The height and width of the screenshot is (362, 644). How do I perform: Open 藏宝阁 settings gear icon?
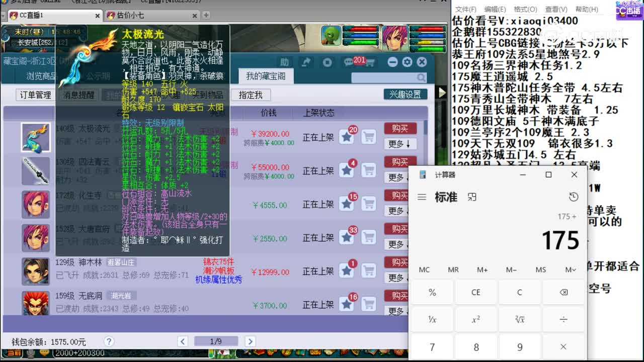(x=407, y=62)
